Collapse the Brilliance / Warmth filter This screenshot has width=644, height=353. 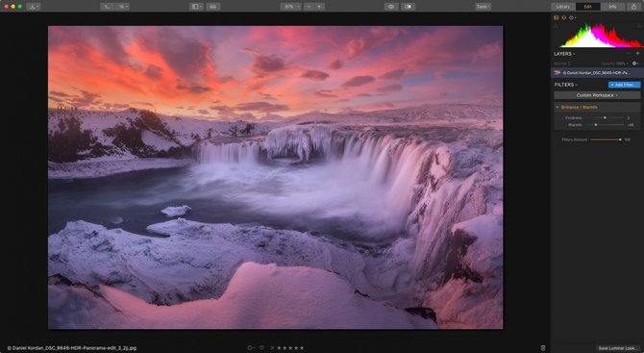[557, 108]
